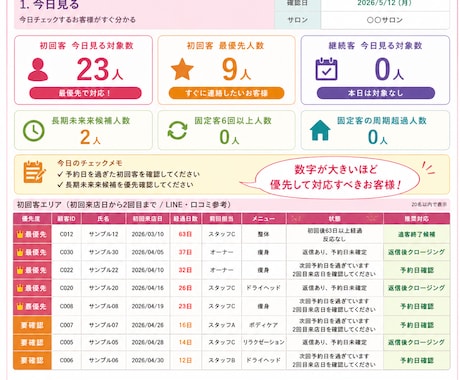Click 予約日確認 in the C007 row
The width and height of the screenshot is (460, 380).
[417, 325]
